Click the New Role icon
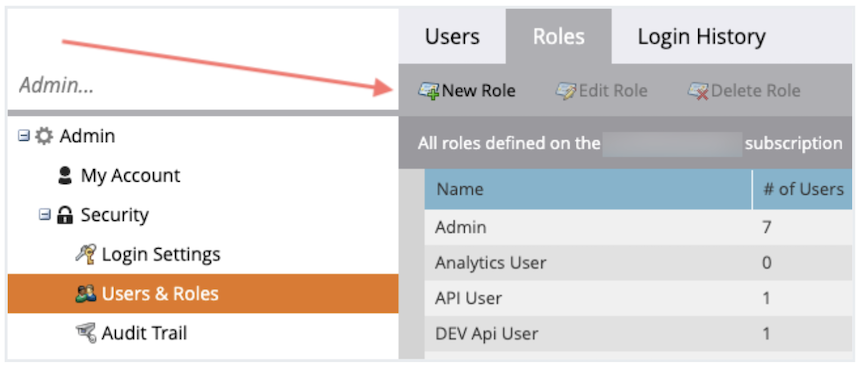The width and height of the screenshot is (864, 370). [x=428, y=91]
